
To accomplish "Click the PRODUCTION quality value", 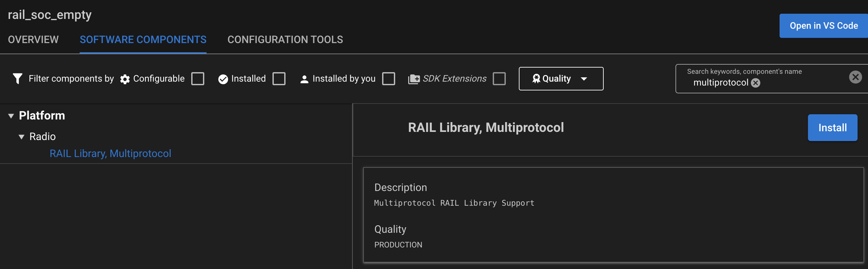I will pos(398,245).
